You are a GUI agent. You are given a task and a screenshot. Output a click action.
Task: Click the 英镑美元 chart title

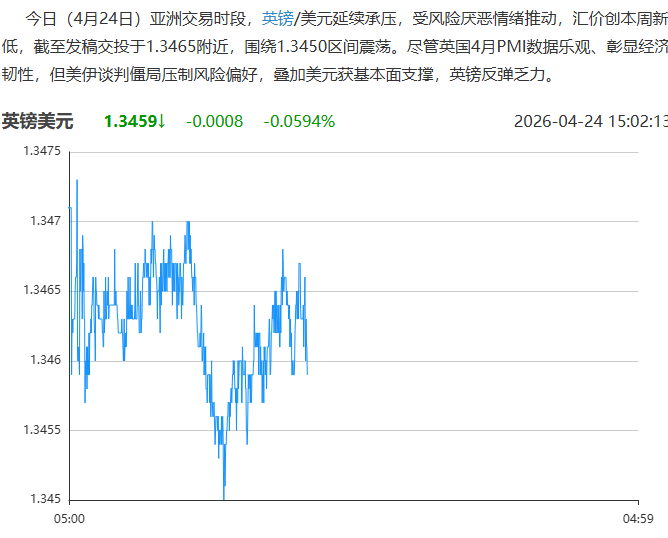tap(38, 121)
